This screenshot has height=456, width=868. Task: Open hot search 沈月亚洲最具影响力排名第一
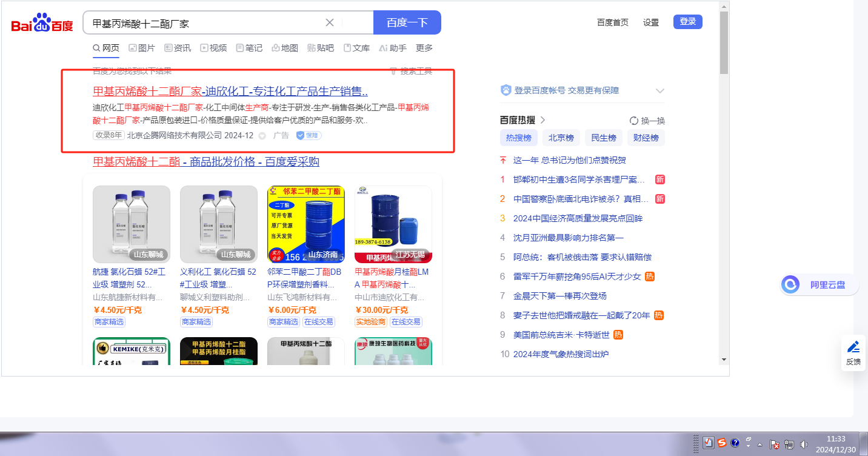tap(569, 238)
